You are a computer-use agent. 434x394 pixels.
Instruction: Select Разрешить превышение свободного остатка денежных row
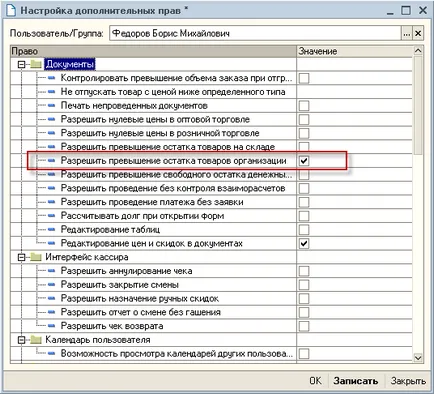[x=211, y=175]
